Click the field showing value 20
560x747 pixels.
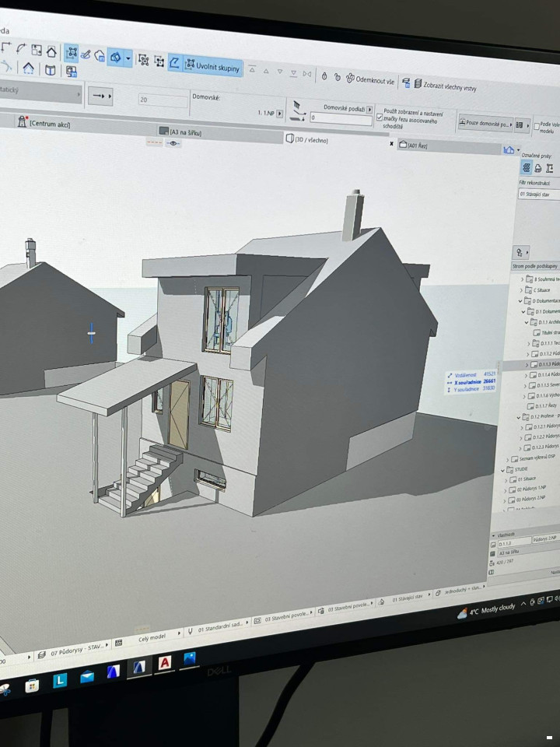[x=162, y=100]
